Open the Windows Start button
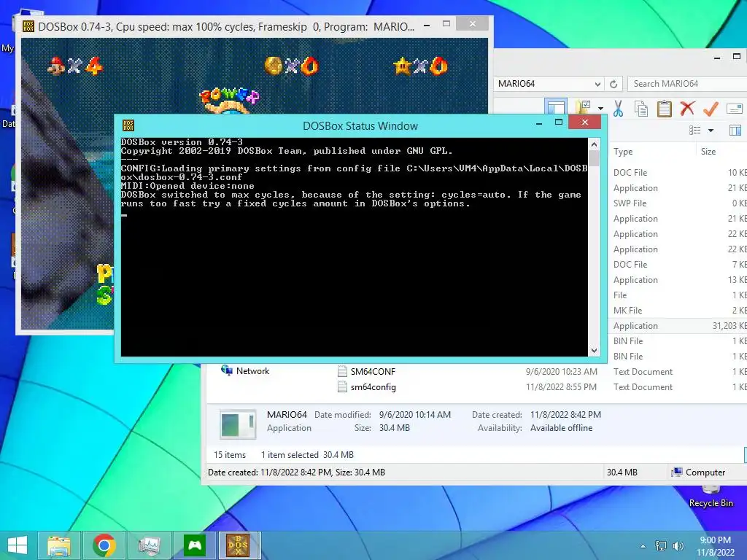The image size is (747, 560). (x=18, y=545)
